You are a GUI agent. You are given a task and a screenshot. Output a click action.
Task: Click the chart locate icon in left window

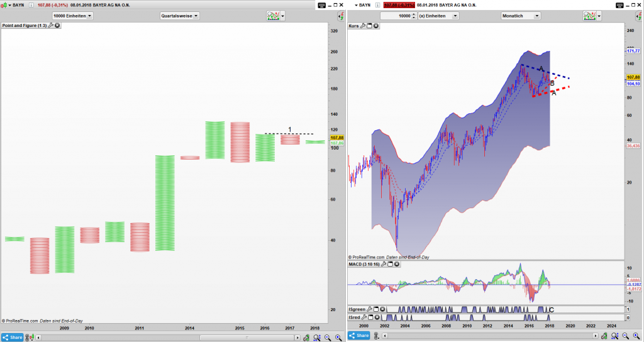(306, 338)
